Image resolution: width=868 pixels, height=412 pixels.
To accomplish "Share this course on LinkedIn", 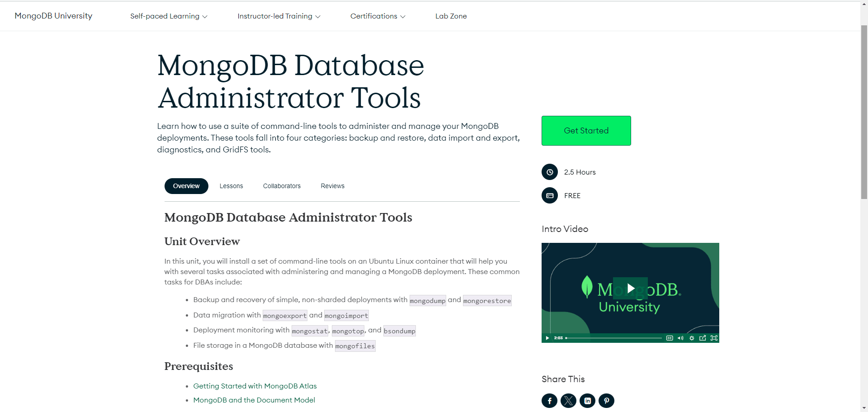I will coord(587,401).
